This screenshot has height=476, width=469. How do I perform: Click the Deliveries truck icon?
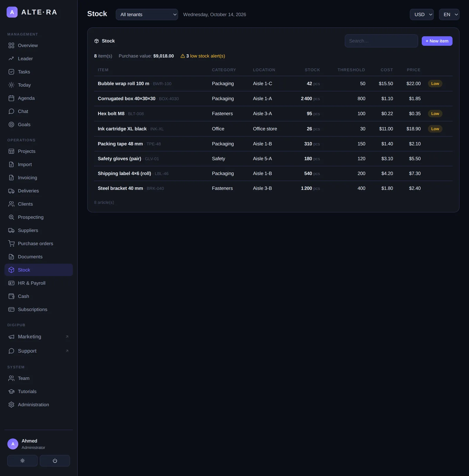(x=11, y=191)
